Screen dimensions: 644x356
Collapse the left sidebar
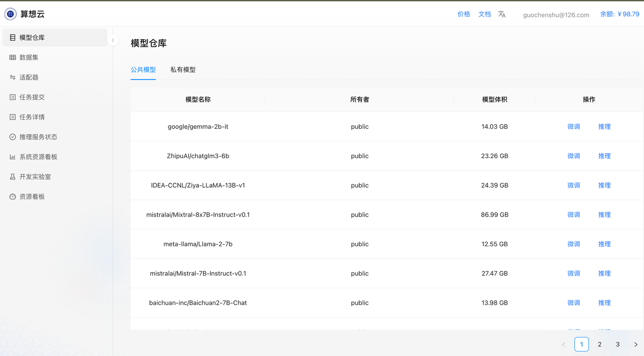(113, 40)
